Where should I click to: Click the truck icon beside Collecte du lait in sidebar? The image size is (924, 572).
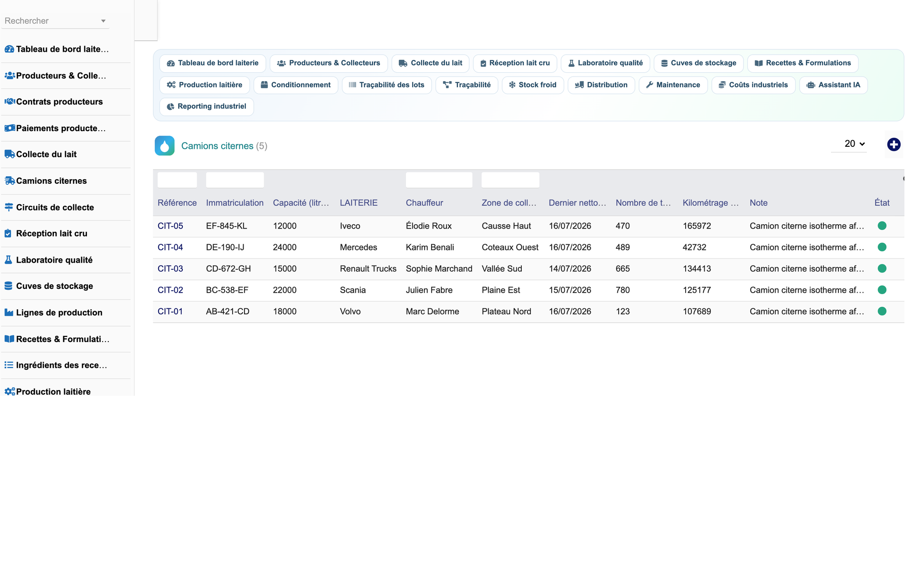[x=9, y=154]
